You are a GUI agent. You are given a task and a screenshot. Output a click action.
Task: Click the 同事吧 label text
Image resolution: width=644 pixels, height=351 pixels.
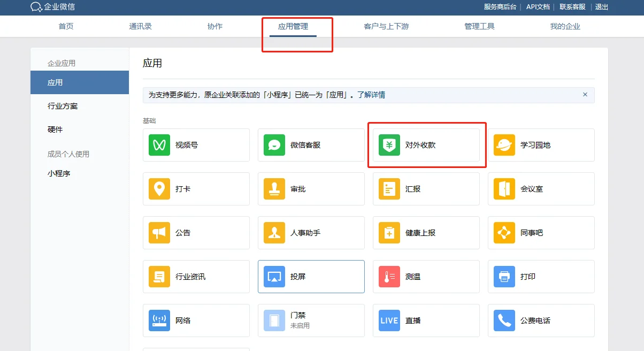(x=532, y=233)
